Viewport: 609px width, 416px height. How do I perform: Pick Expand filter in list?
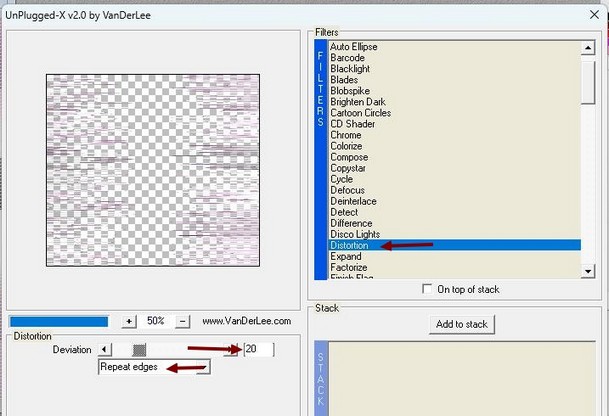346,256
